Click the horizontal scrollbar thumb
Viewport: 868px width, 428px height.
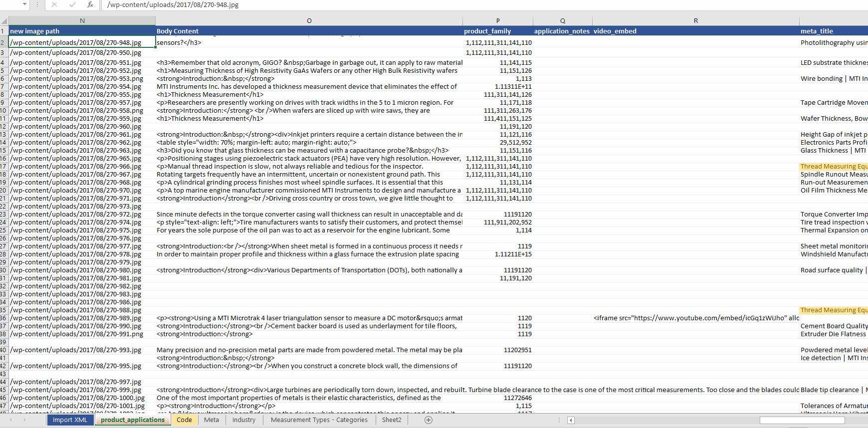tap(802, 420)
